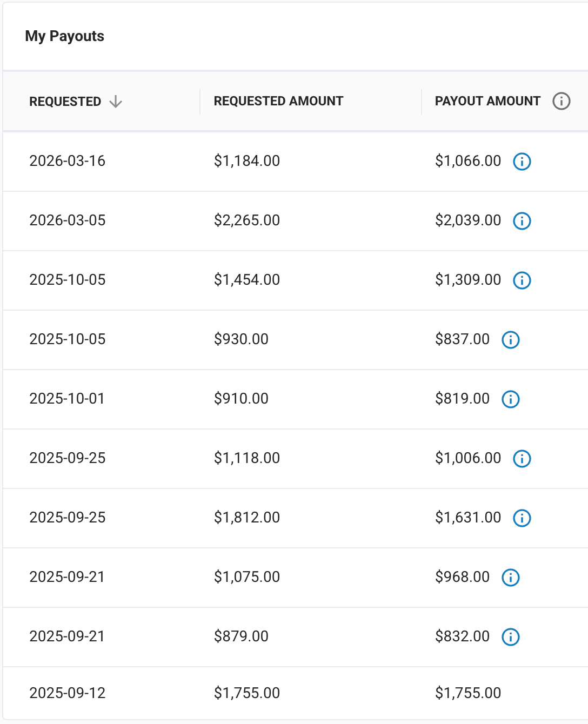The width and height of the screenshot is (588, 724).
Task: Click the $879.00 requested amount cell
Action: 241,636
